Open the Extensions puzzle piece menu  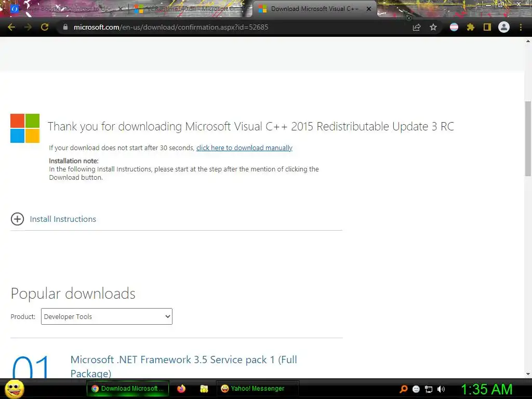pos(471,27)
